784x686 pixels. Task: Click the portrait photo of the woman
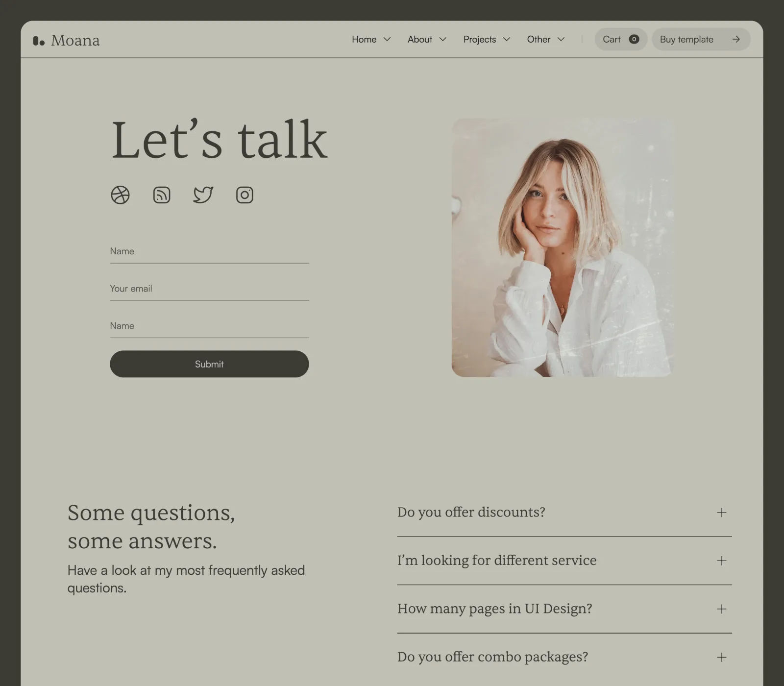[563, 247]
